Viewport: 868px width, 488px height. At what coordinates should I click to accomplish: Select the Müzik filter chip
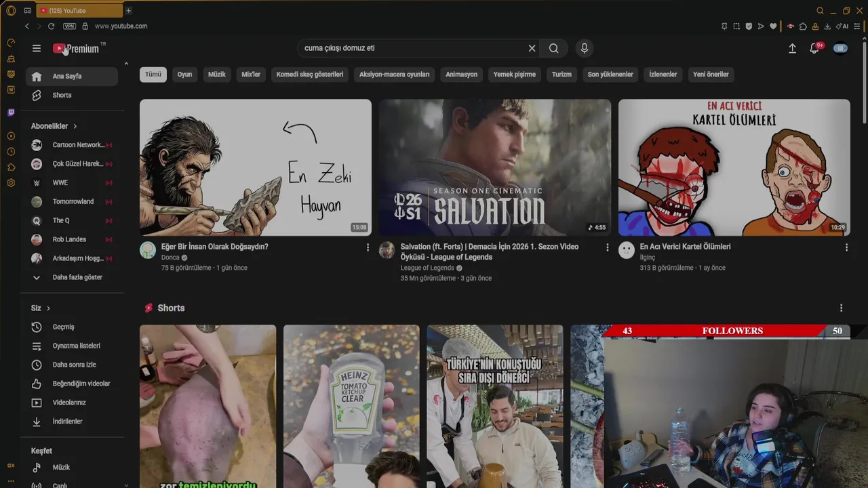(217, 75)
